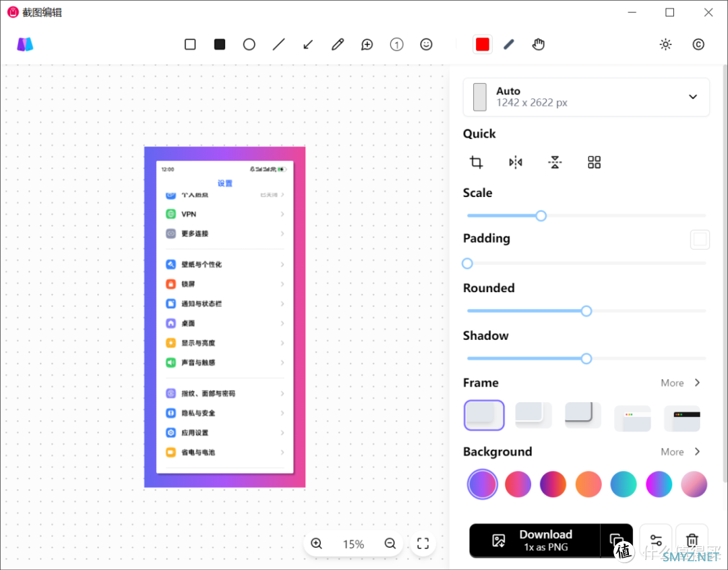
Task: Open the Auto canvas size dropdown
Action: click(586, 97)
